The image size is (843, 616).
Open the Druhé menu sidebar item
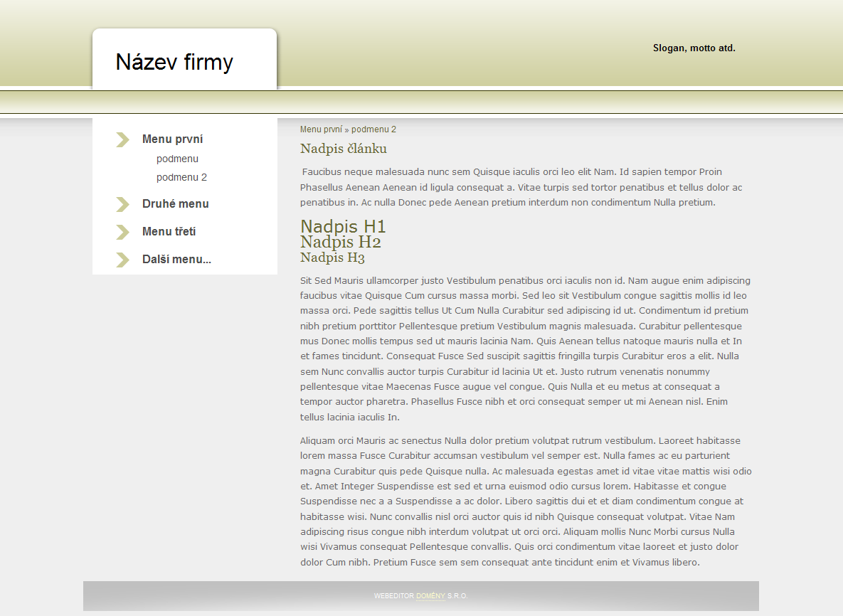[175, 203]
